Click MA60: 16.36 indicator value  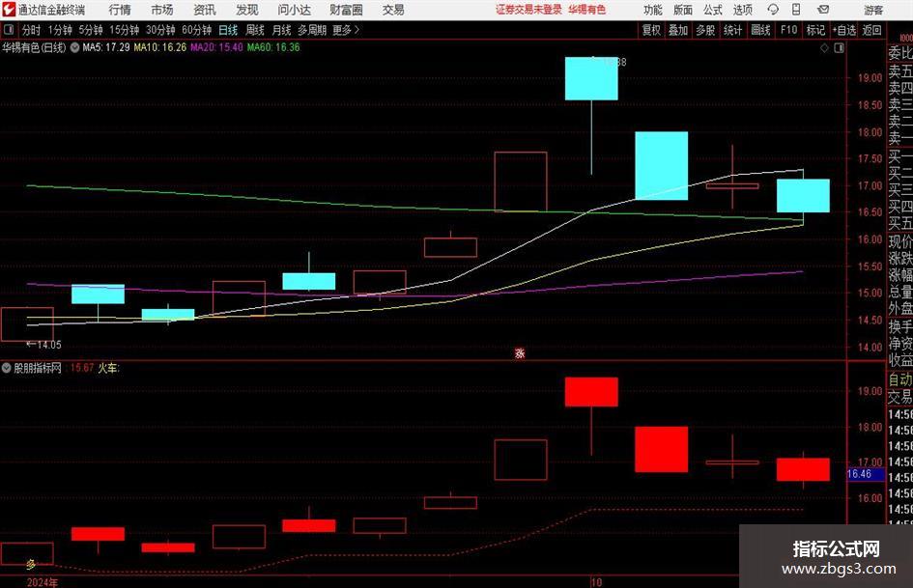273,47
